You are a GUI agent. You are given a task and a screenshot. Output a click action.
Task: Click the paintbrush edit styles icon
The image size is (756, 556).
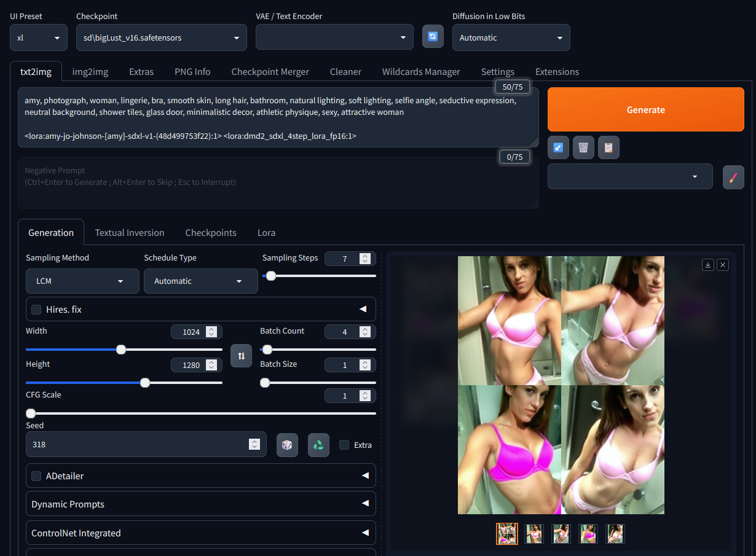click(x=733, y=177)
